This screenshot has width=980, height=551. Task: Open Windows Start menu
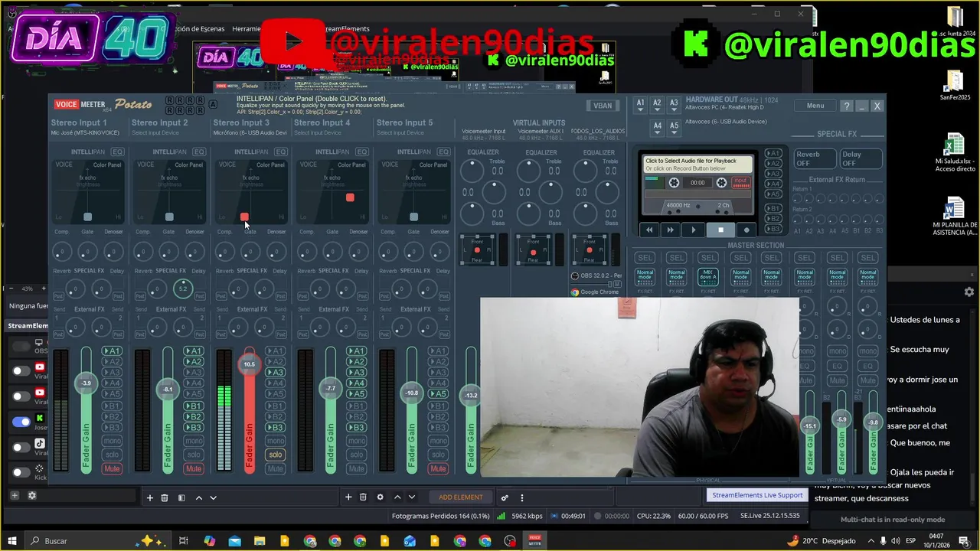click(x=12, y=541)
